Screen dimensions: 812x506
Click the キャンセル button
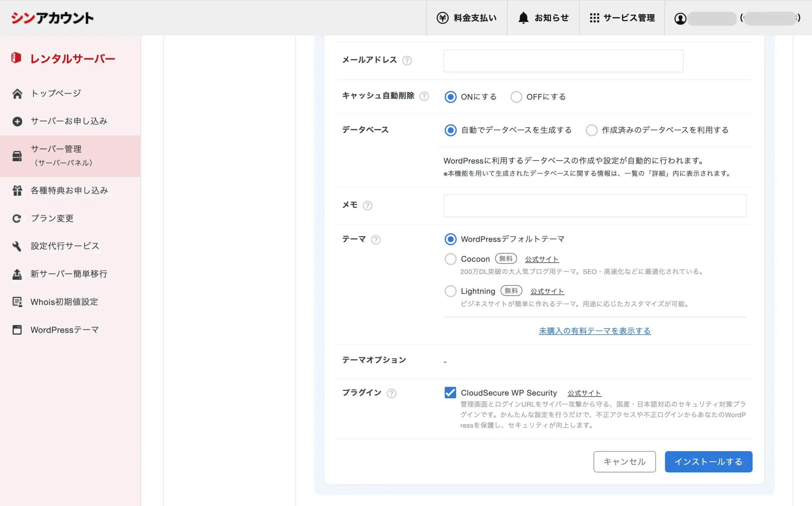click(624, 462)
